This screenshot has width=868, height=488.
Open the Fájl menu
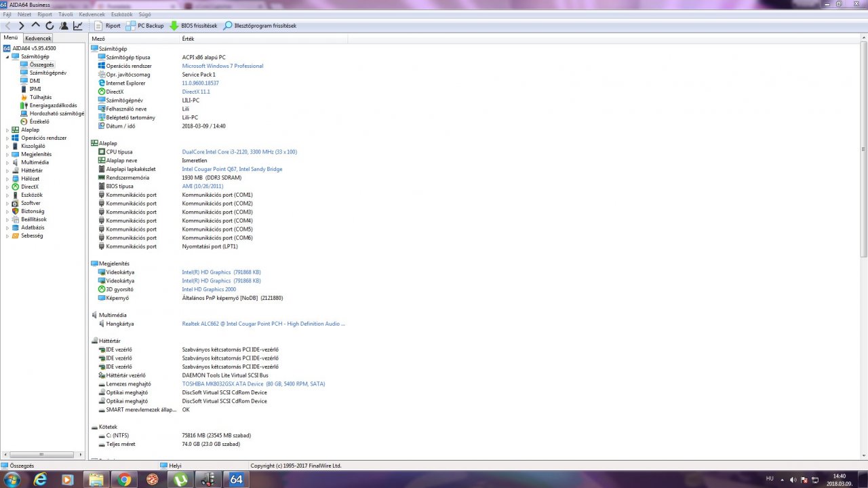point(7,14)
